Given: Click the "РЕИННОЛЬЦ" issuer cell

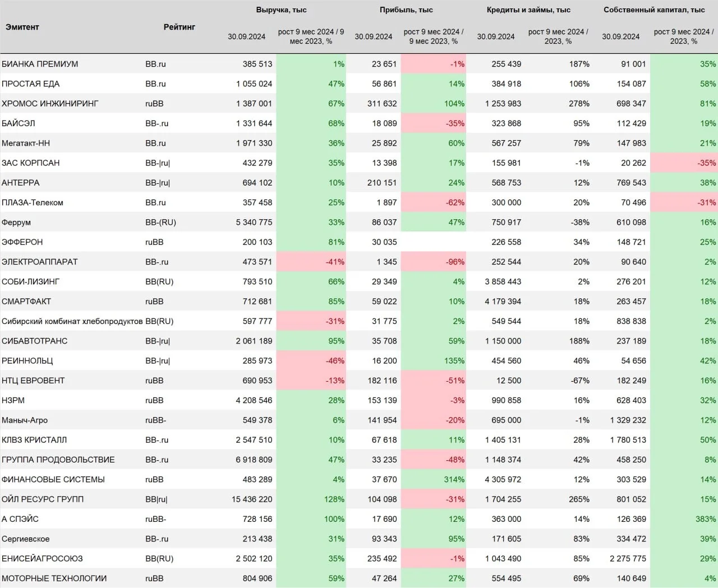Looking at the screenshot, I should (x=27, y=361).
